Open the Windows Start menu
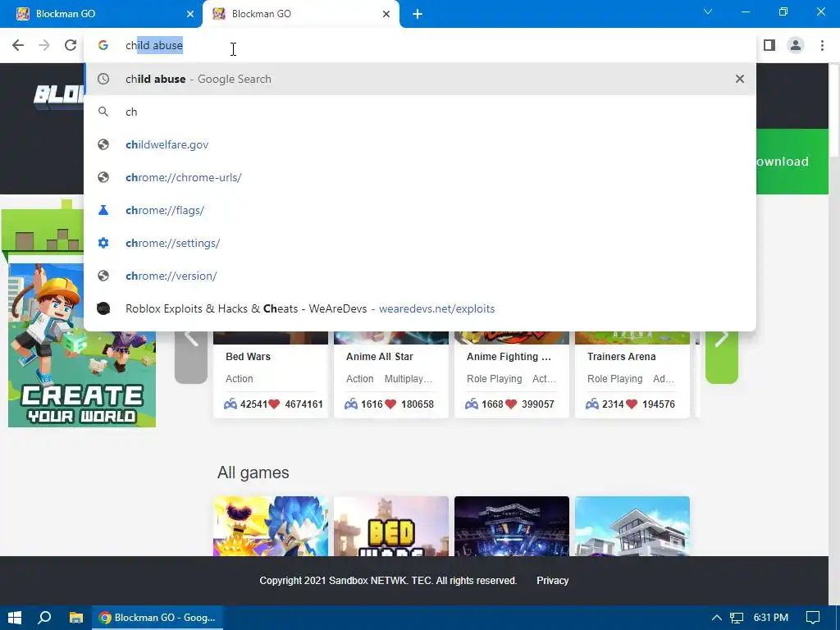This screenshot has width=840, height=630. click(15, 618)
